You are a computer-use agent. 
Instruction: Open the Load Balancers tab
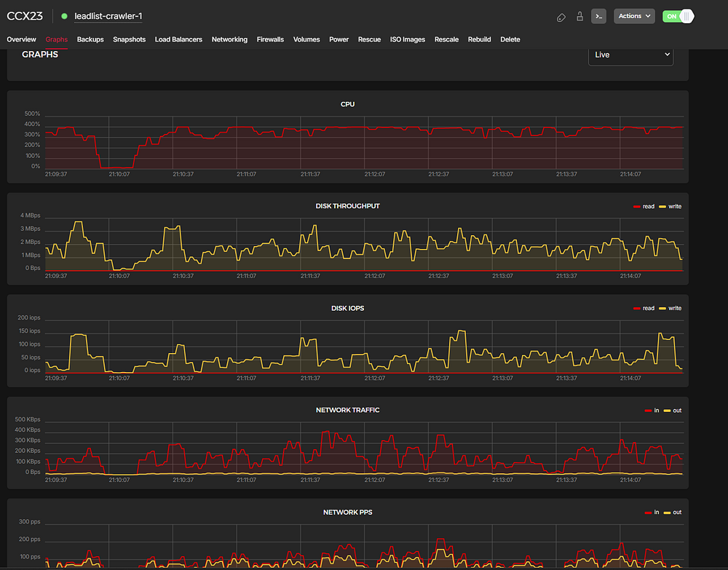click(178, 39)
